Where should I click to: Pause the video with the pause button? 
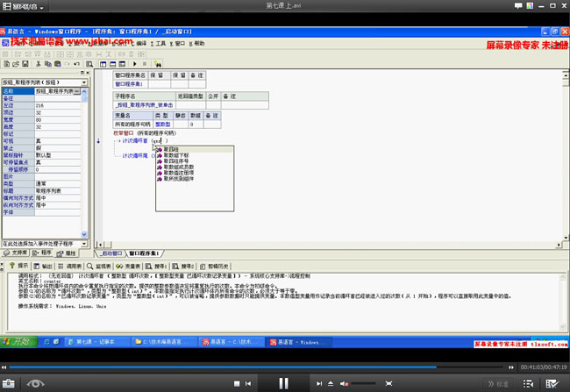[x=283, y=382]
